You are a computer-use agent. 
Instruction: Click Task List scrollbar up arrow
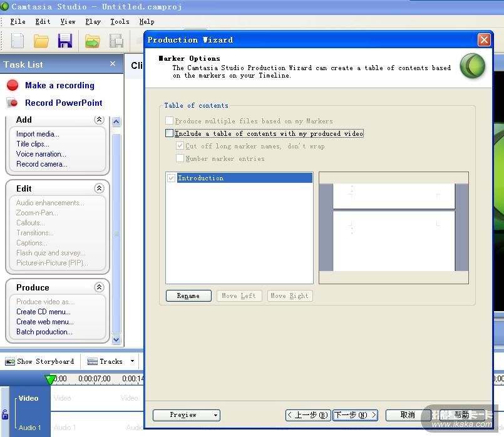(116, 121)
